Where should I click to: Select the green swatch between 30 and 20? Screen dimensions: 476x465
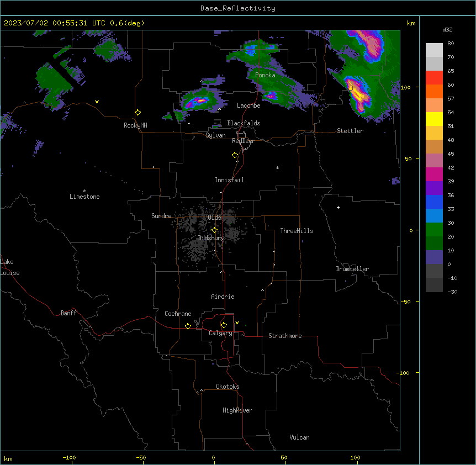pos(434,230)
